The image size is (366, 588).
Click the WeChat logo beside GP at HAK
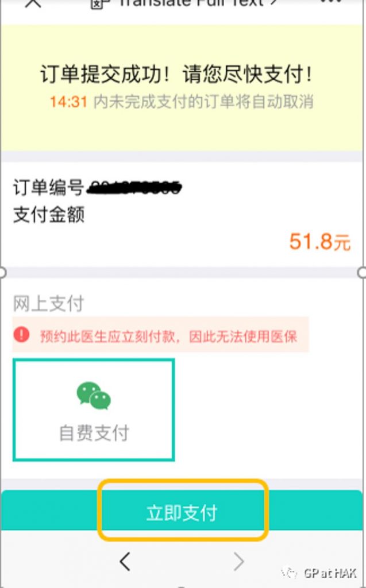tap(290, 573)
